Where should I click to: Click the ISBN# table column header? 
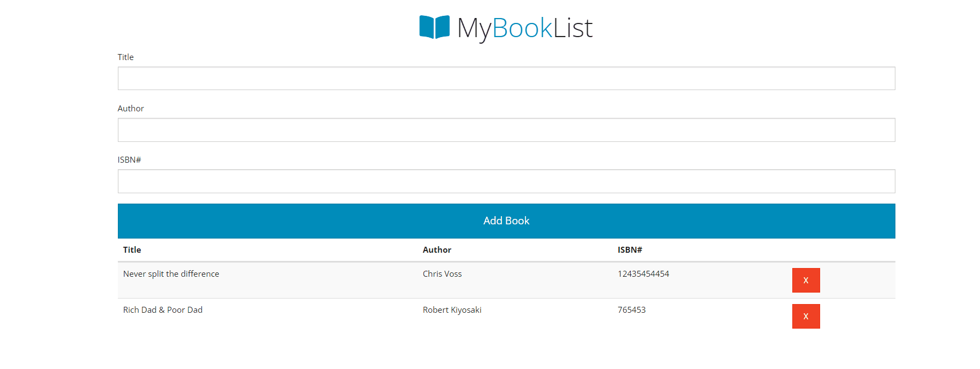click(x=630, y=250)
